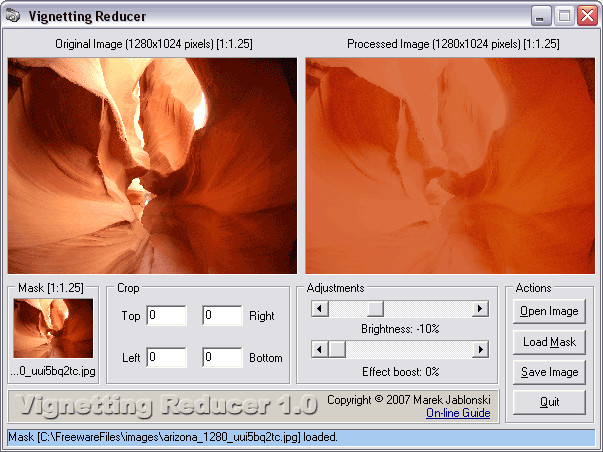
Task: Quit the application with the Quit button
Action: [x=549, y=402]
